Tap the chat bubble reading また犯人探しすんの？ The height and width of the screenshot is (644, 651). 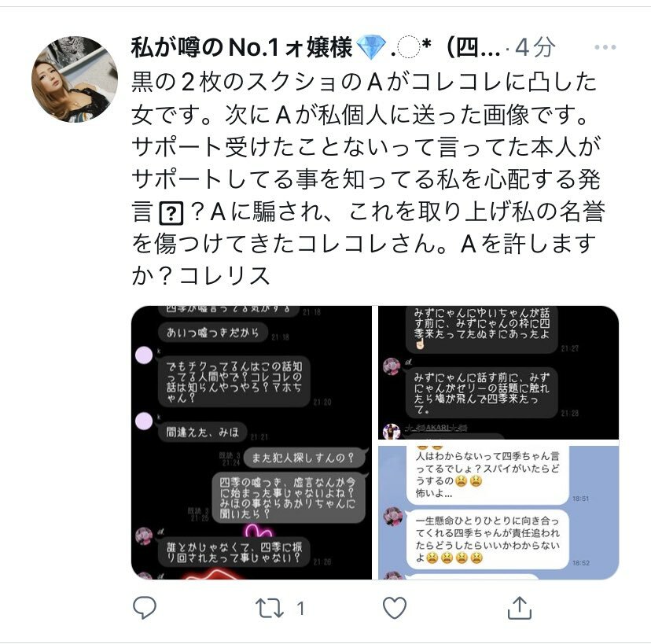[x=304, y=458]
